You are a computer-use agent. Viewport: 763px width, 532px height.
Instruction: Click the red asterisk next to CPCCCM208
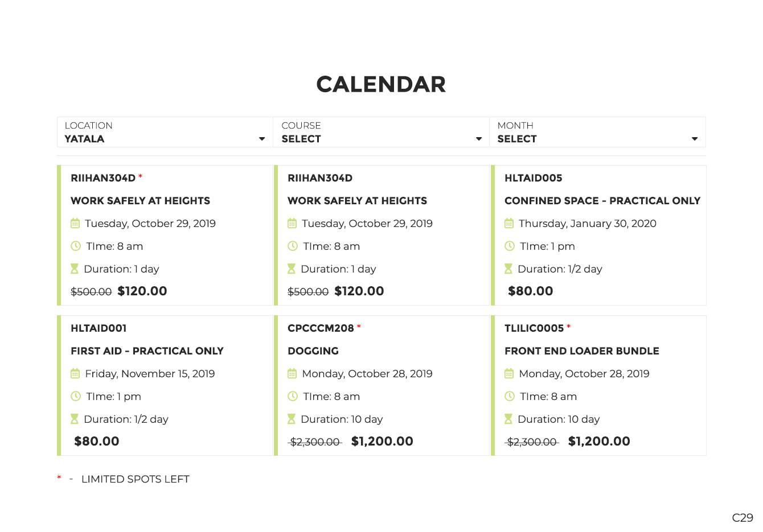click(359, 327)
